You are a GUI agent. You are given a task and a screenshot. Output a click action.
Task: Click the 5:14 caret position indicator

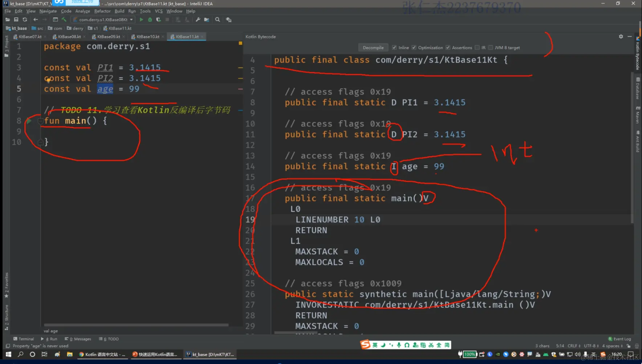click(x=560, y=346)
